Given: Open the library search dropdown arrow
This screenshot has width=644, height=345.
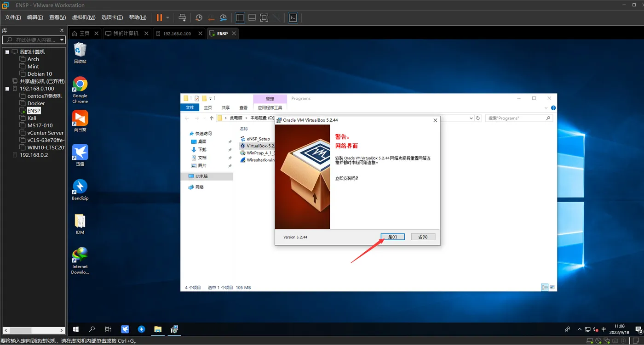Looking at the screenshot, I should point(62,40).
